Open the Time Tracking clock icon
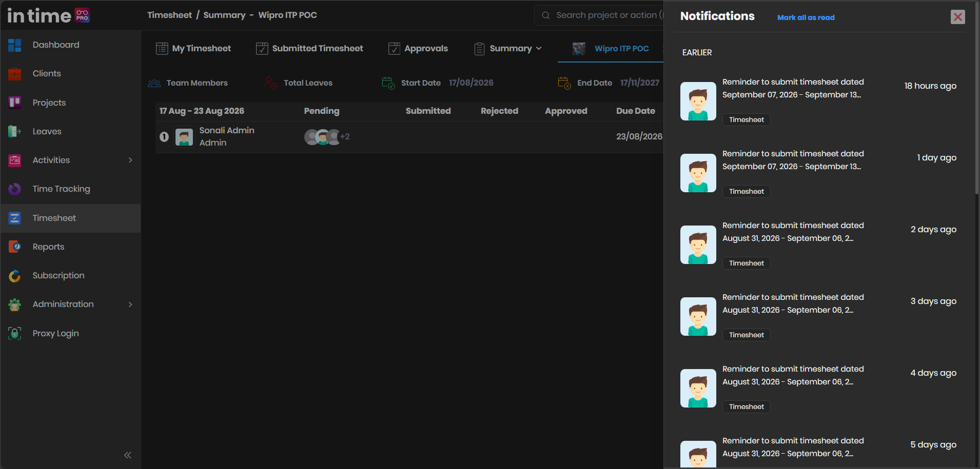 [x=15, y=189]
